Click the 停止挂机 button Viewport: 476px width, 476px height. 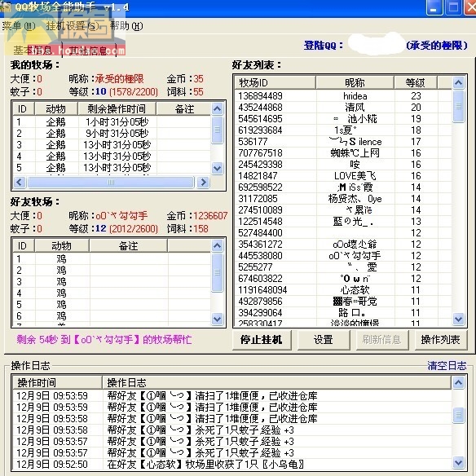tap(262, 340)
